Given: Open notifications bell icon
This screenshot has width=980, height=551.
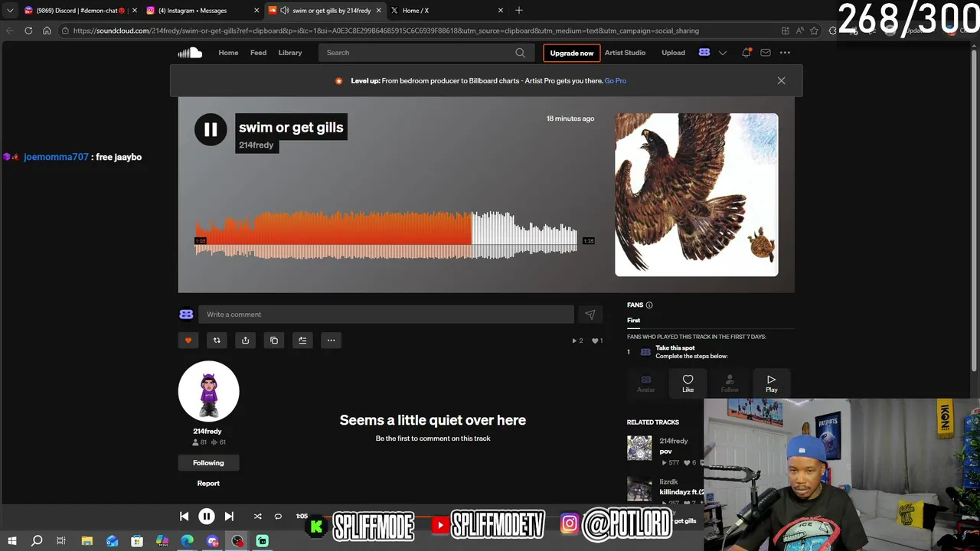Looking at the screenshot, I should 746,53.
